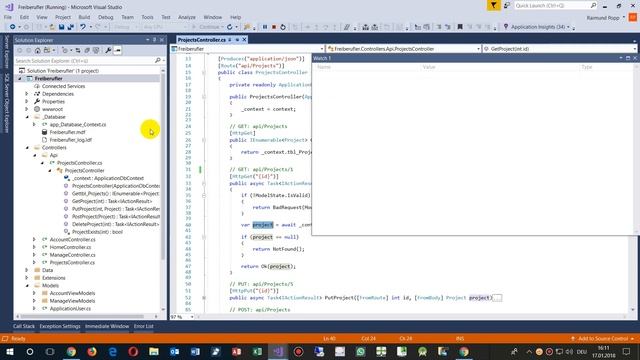
Task: Open Outlook from the taskbar
Action: click(174, 351)
